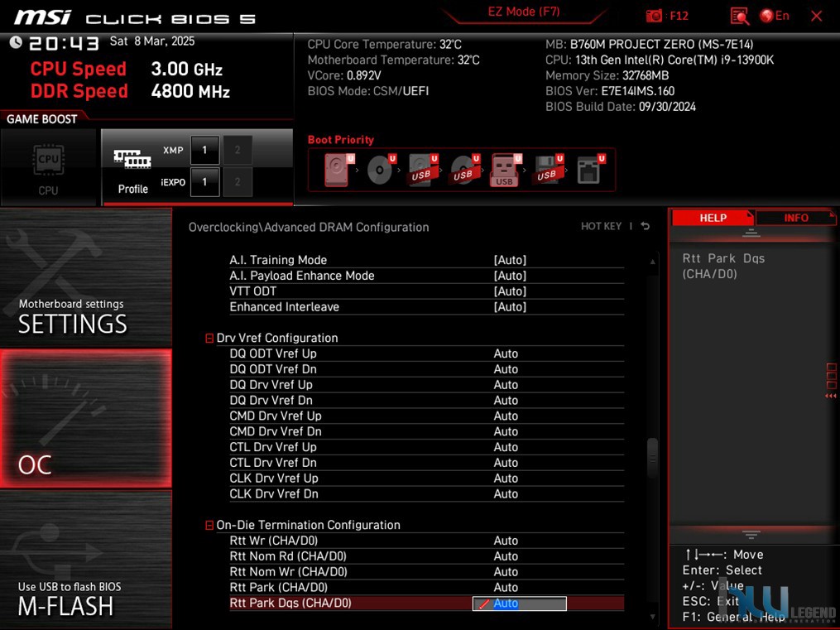The image size is (840, 630).
Task: Click the date Sat 8 Mar, 2025
Action: coord(152,41)
